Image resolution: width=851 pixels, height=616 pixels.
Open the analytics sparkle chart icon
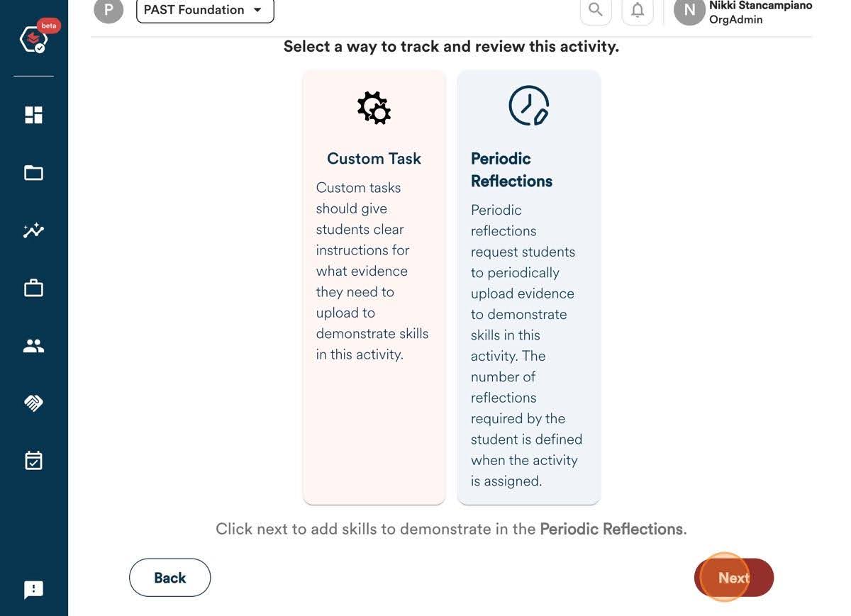click(x=34, y=230)
